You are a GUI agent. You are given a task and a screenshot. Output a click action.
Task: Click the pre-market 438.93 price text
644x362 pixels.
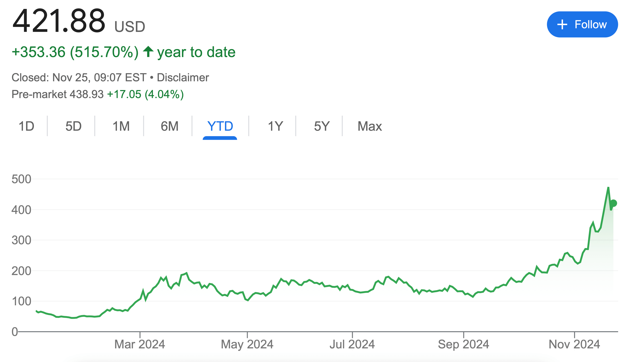[87, 94]
